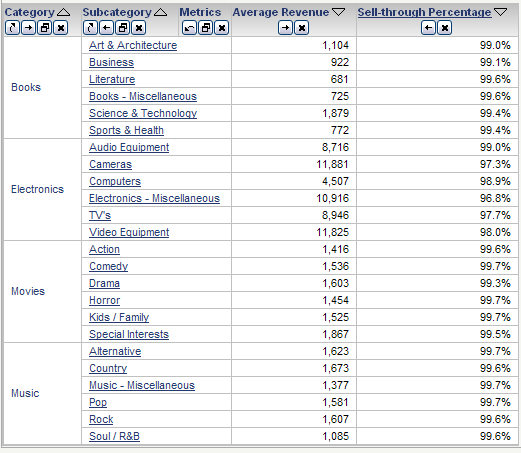521x453 pixels.
Task: Pivot Metrics to rows
Action: point(189,28)
